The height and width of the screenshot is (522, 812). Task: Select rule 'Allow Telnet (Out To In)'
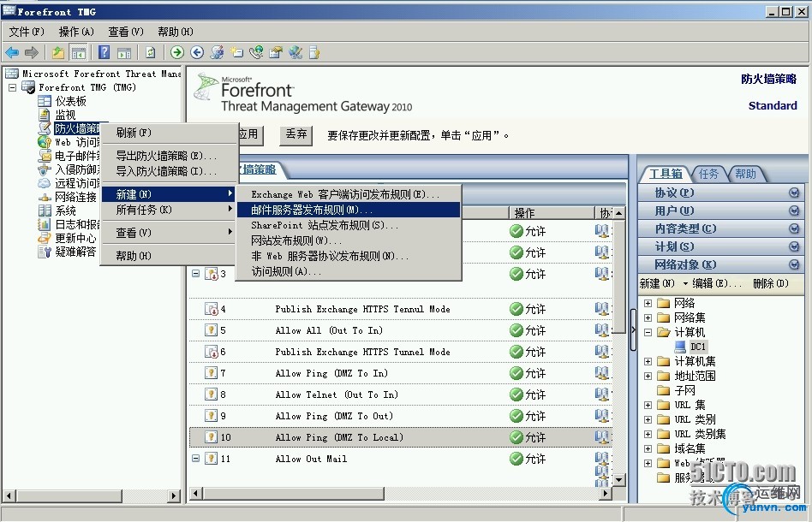tap(337, 394)
